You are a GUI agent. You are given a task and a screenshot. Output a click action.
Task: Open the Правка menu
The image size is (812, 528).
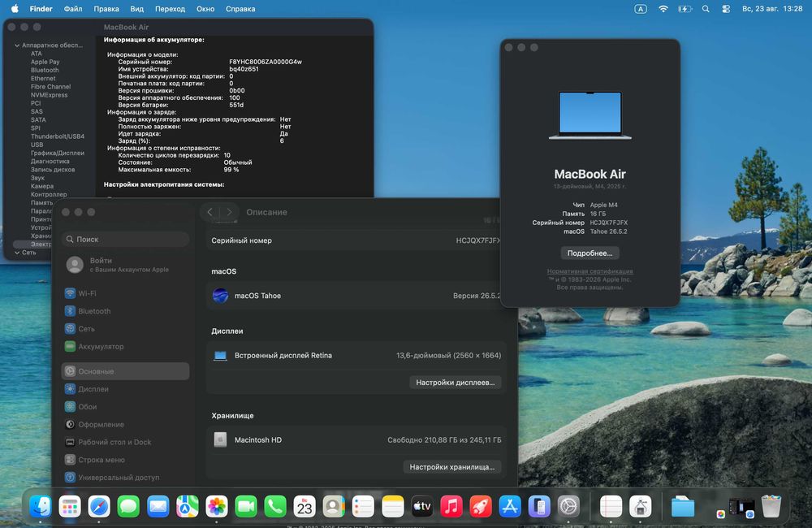(106, 9)
